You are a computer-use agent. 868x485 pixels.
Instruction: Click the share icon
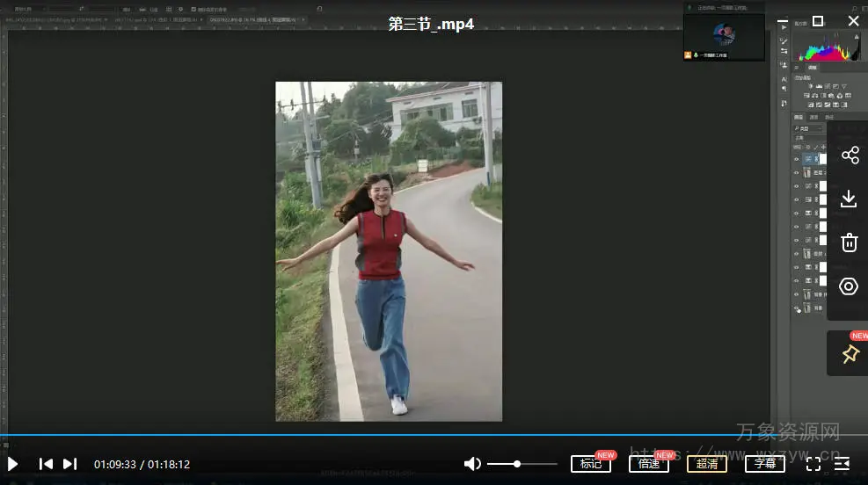[849, 156]
